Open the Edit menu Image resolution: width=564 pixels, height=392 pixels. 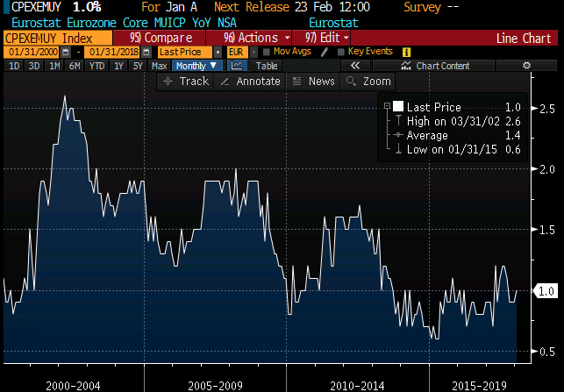pos(326,39)
